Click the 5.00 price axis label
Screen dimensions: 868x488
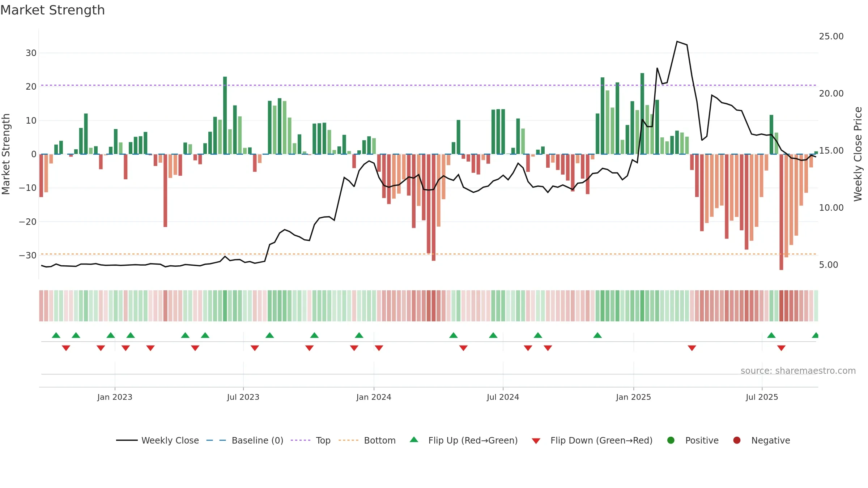click(829, 265)
